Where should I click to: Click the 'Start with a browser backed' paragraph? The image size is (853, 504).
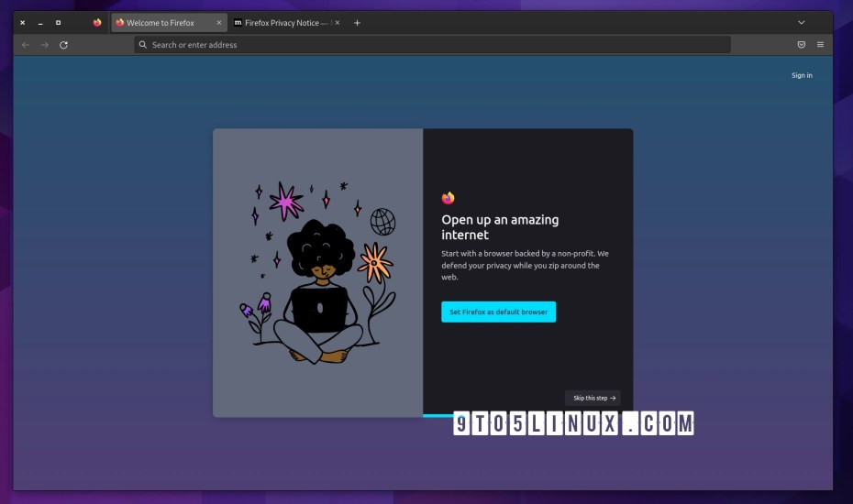525,266
